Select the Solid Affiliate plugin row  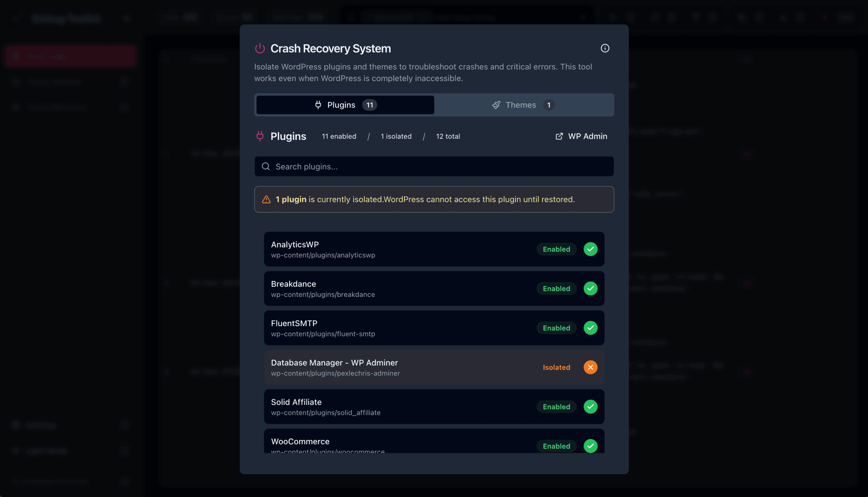pyautogui.click(x=392, y=406)
